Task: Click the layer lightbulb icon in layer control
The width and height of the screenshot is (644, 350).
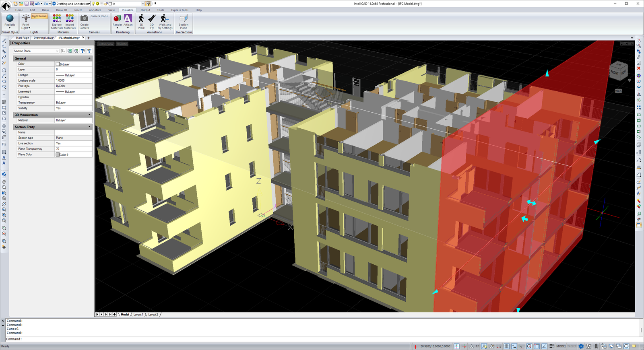Action: [93, 4]
